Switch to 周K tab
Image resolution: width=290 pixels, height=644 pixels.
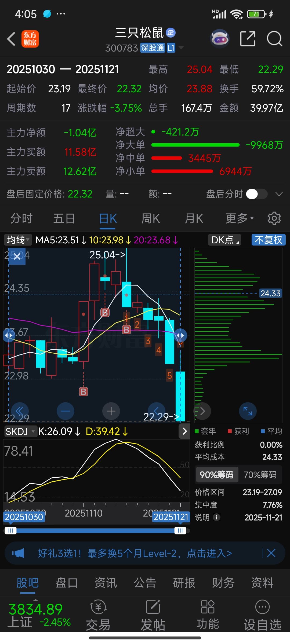[x=151, y=218]
